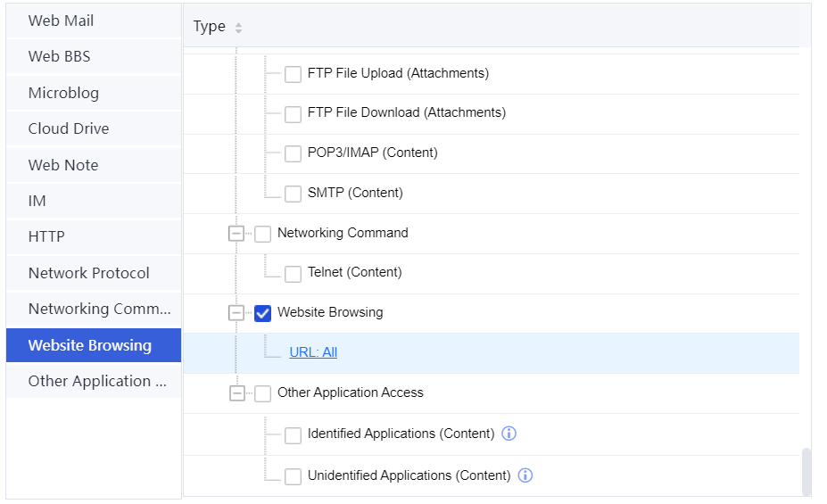Enable the Networking Command checkbox
Screen dimensions: 827x504
(262, 234)
